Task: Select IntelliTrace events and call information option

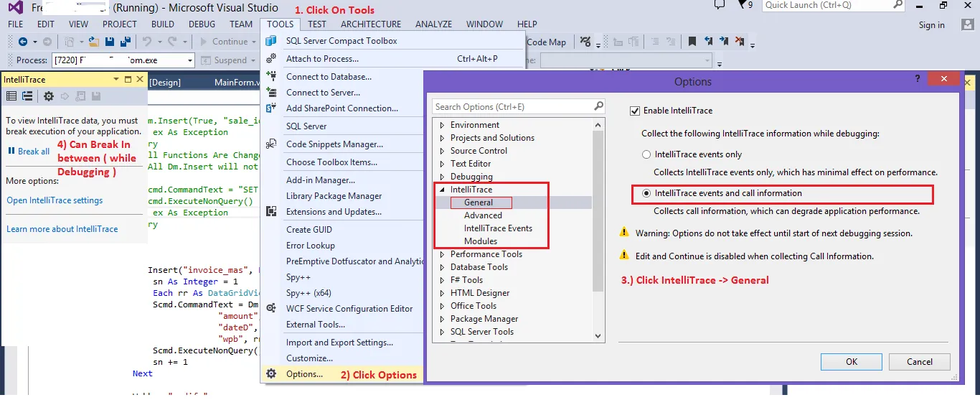Action: (722, 193)
